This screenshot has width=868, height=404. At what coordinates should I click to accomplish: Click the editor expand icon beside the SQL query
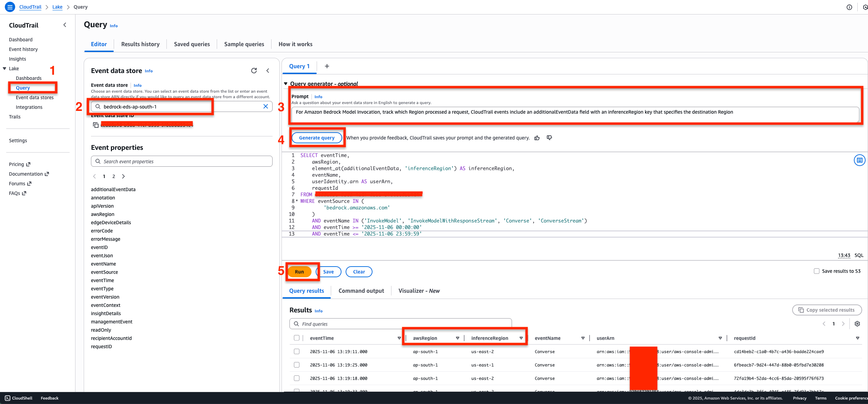tap(859, 160)
